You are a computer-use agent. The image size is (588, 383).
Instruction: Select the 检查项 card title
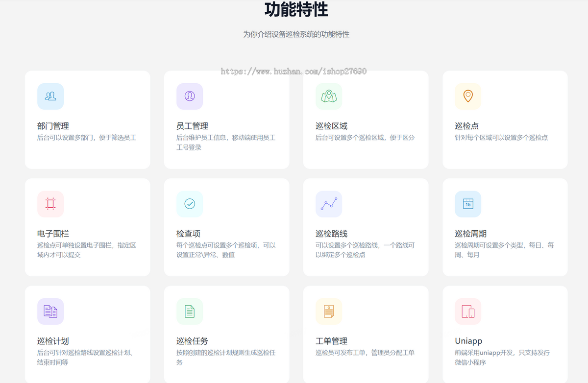(188, 234)
